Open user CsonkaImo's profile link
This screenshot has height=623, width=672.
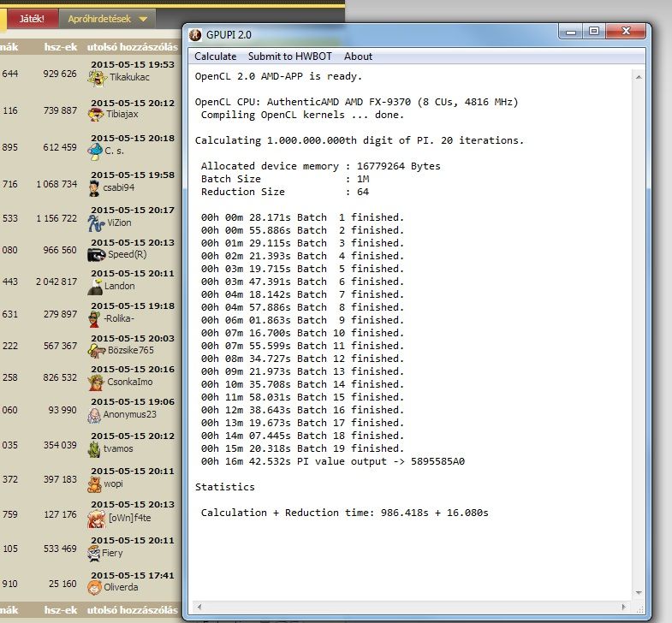pyautogui.click(x=130, y=382)
